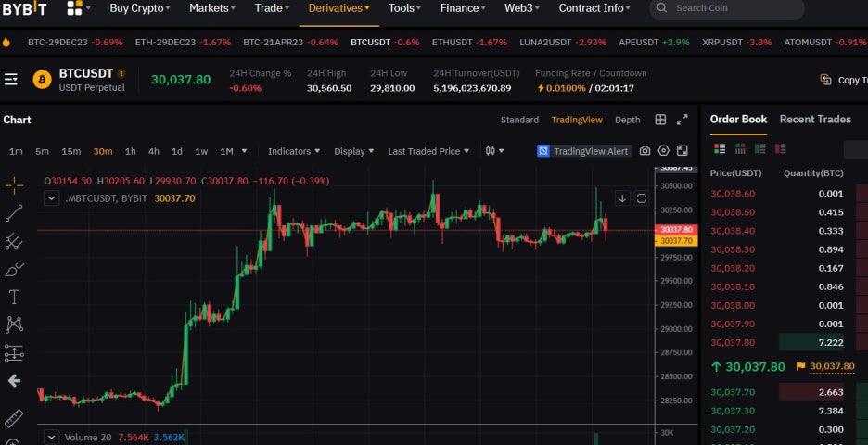
Task: Select the 5m timeframe
Action: click(x=42, y=151)
